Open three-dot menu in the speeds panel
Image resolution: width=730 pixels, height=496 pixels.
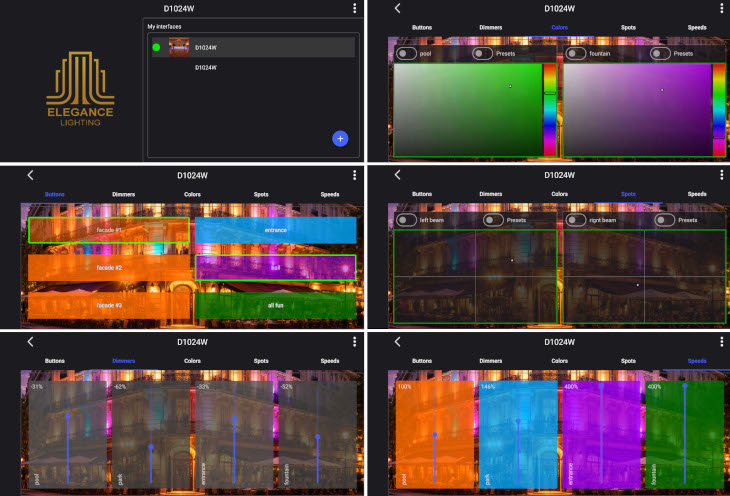719,341
